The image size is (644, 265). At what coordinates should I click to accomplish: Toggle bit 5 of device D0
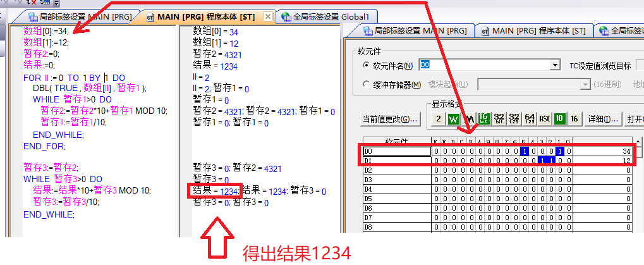click(x=525, y=151)
